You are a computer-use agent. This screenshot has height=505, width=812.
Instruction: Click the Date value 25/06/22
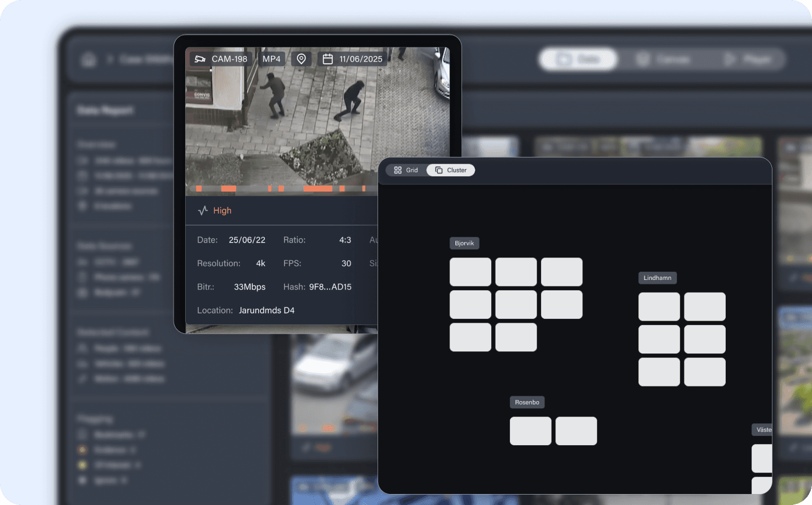(x=247, y=240)
